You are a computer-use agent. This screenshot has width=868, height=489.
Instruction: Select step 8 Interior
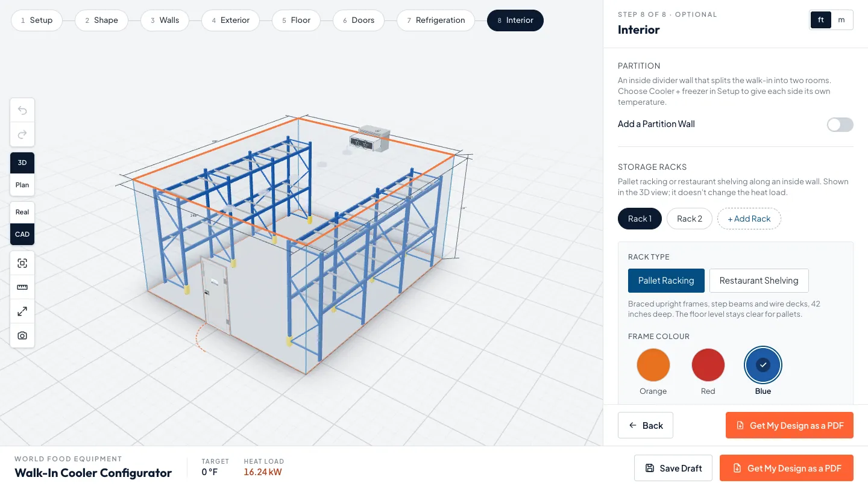point(515,20)
